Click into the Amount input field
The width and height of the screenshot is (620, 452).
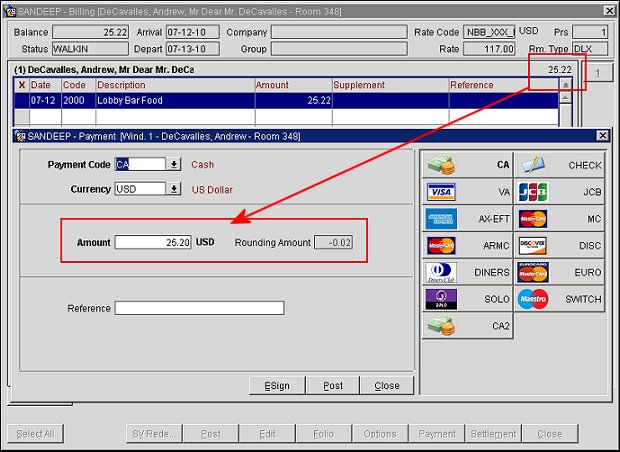(x=153, y=242)
